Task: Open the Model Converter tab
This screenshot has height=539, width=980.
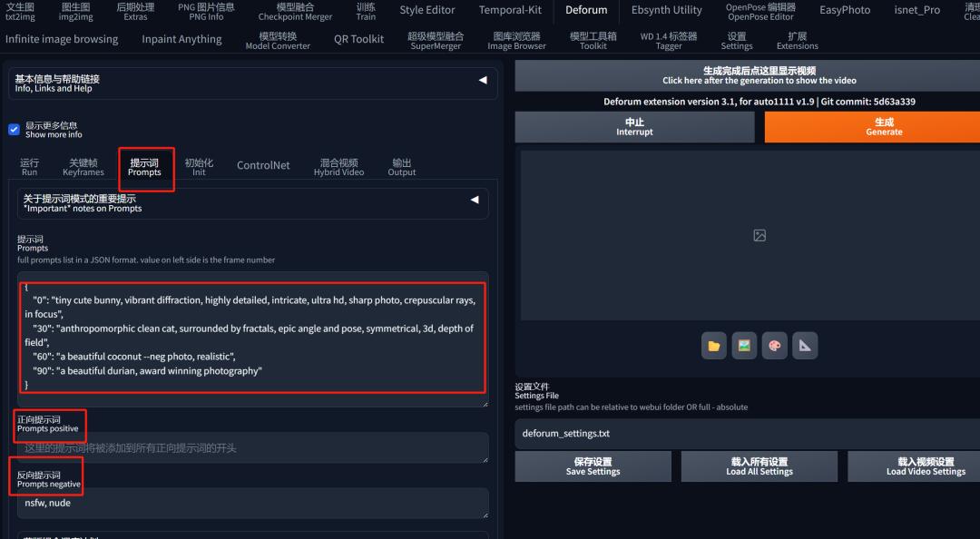Action: (278, 41)
